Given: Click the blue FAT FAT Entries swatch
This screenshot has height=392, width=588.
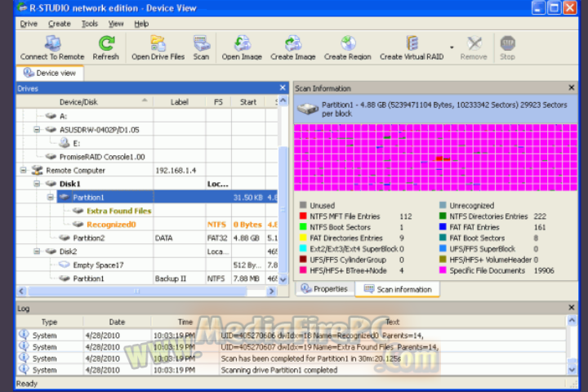Looking at the screenshot, I should tap(443, 227).
